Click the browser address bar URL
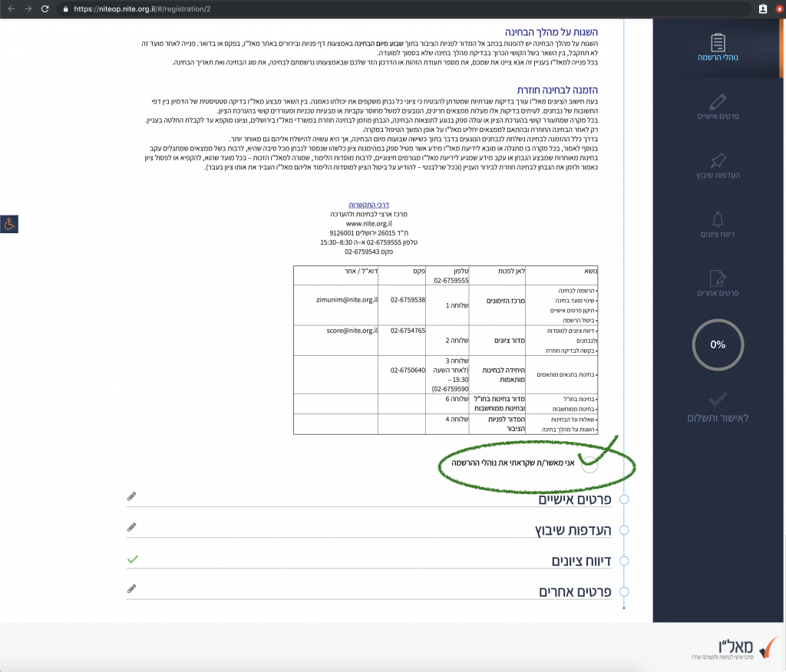The width and height of the screenshot is (786, 672). coord(138,9)
